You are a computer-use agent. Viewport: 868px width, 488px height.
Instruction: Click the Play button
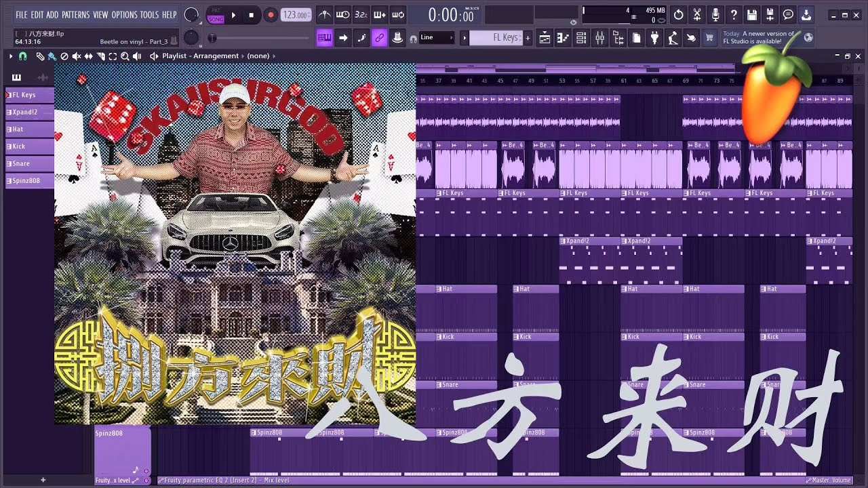pyautogui.click(x=233, y=15)
